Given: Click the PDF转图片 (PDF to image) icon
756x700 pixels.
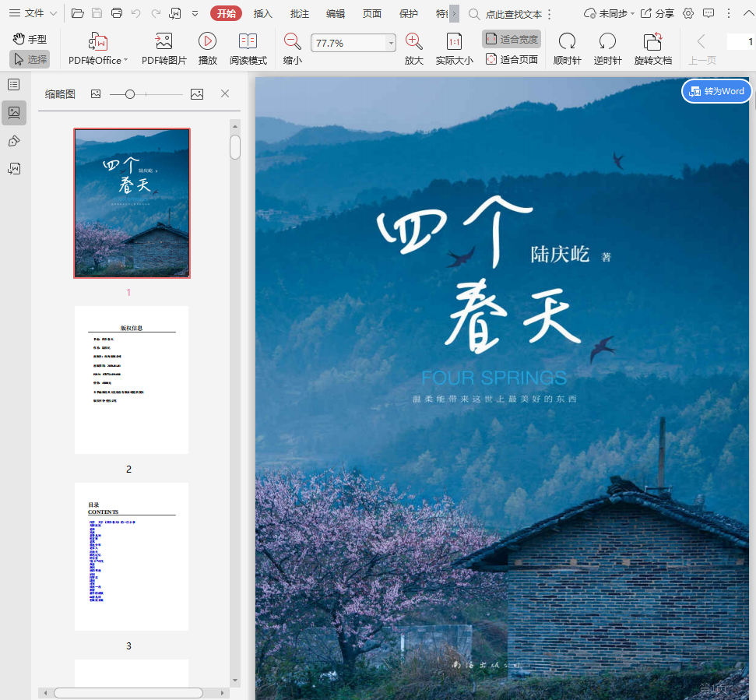Looking at the screenshot, I should tap(164, 42).
